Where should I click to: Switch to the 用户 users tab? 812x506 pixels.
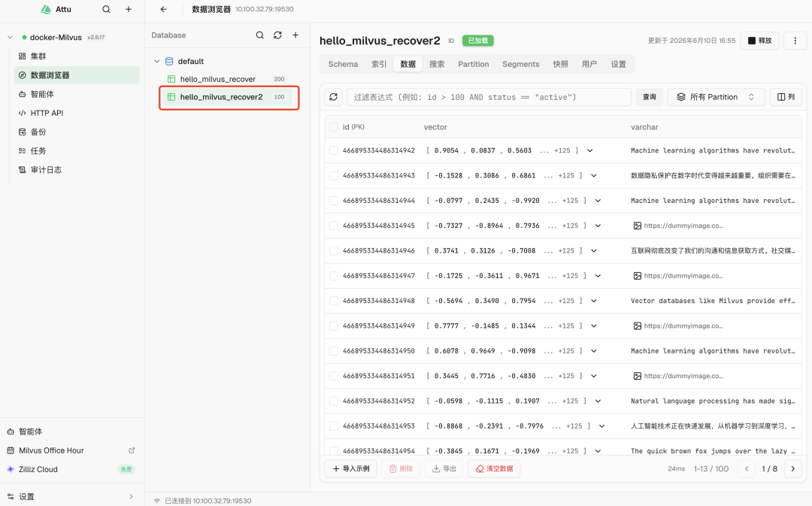click(589, 64)
